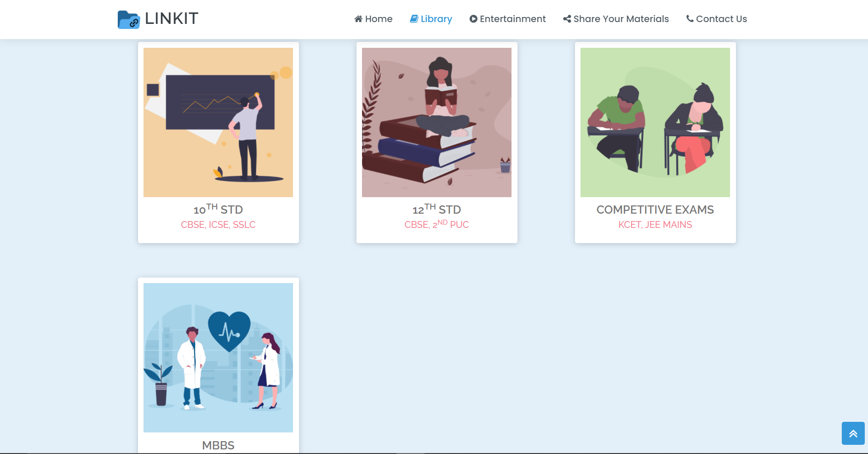Image resolution: width=868 pixels, height=454 pixels.
Task: Click the LINKIT folder logo icon
Action: click(129, 19)
